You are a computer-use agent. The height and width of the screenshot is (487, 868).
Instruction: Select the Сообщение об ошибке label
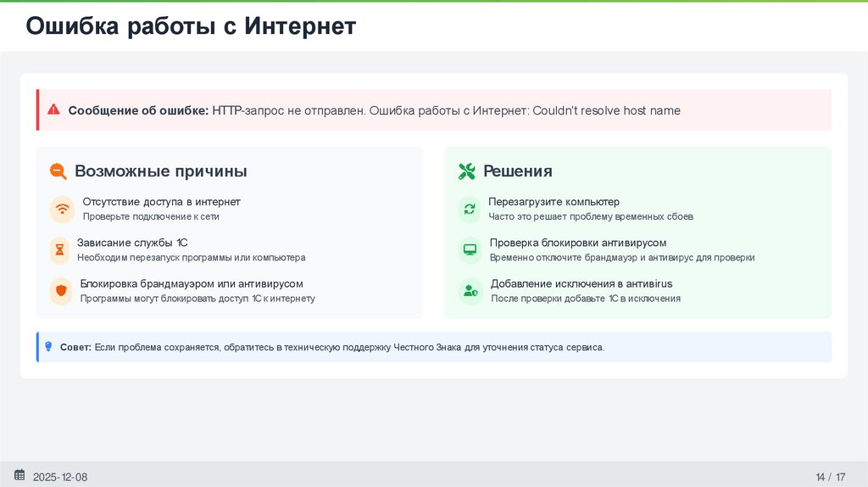138,110
